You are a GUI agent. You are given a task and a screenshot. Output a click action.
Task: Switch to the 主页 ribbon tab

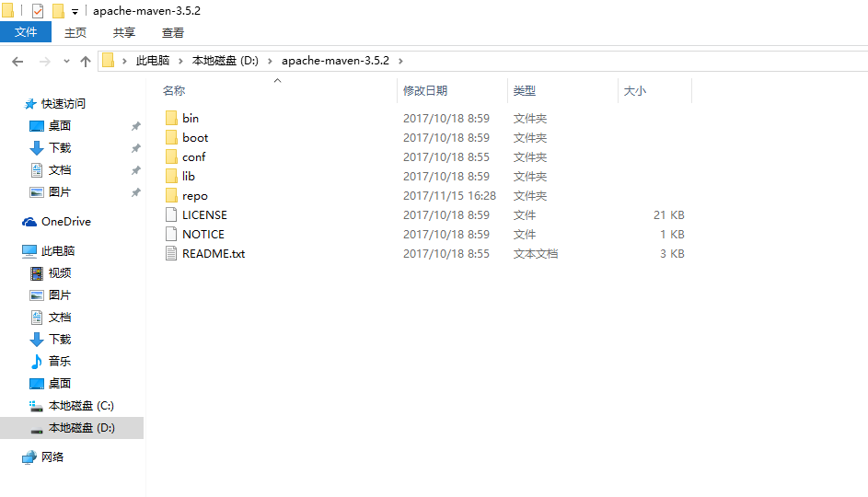75,32
